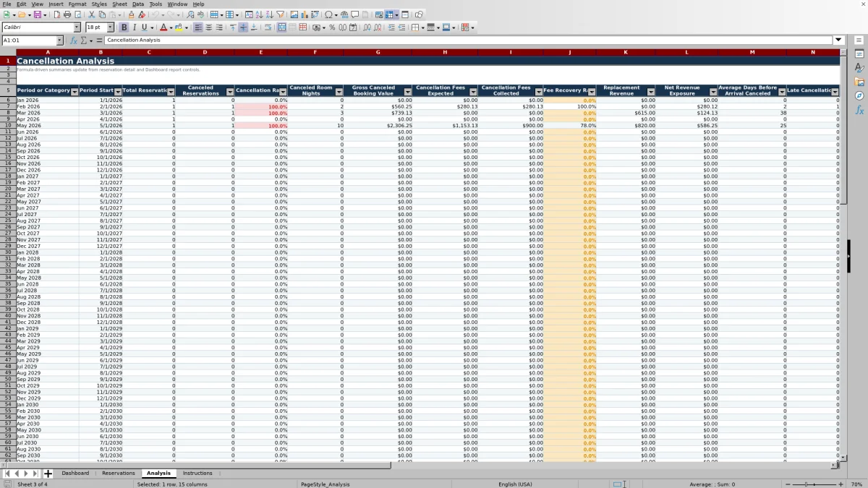Click the 70% zoom level text
Screen dimensions: 868x488
click(856, 484)
